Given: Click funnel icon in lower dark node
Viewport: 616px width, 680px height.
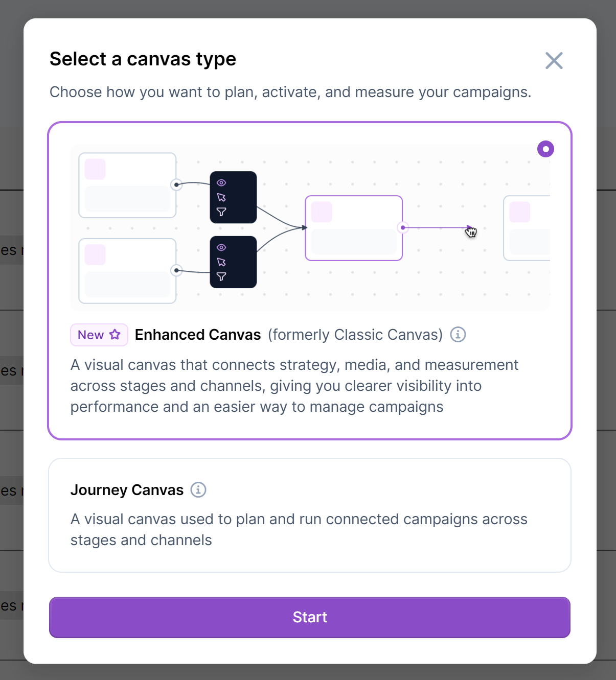Looking at the screenshot, I should coord(221,276).
